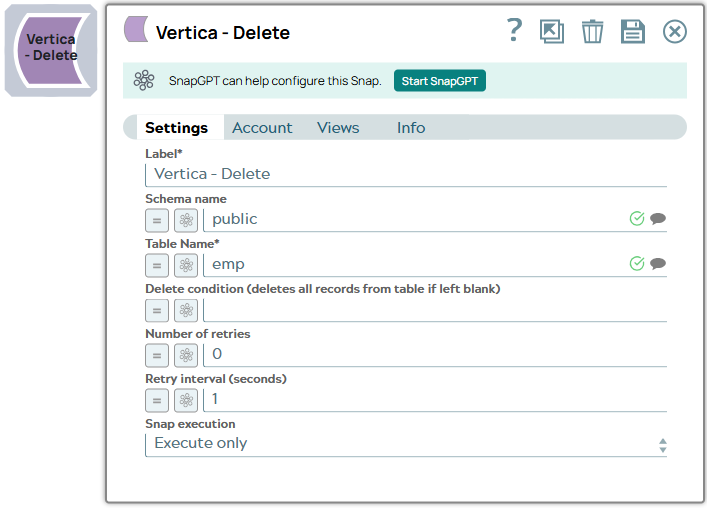Viewport: 707px width, 508px height.
Task: Open SnapGPT helper for Table Name
Action: (x=186, y=265)
